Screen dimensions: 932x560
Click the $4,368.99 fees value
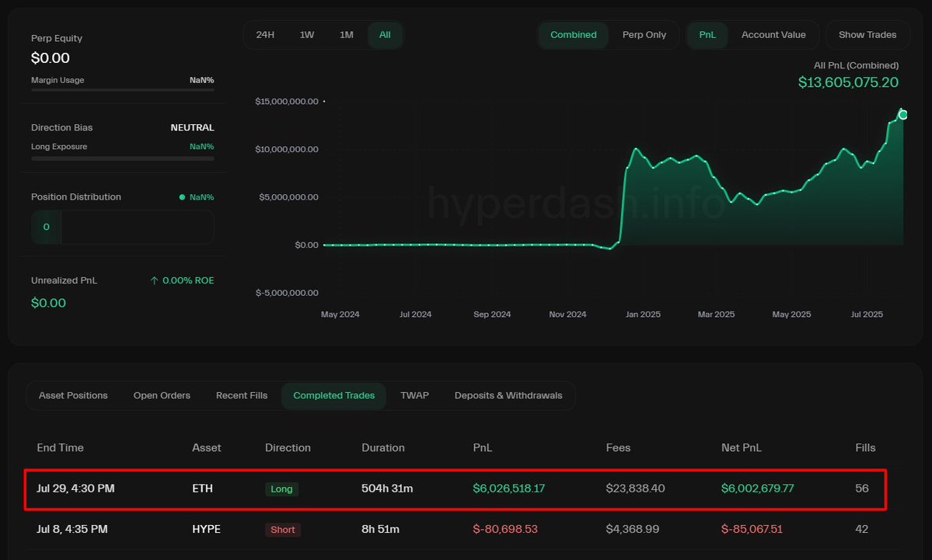(633, 529)
